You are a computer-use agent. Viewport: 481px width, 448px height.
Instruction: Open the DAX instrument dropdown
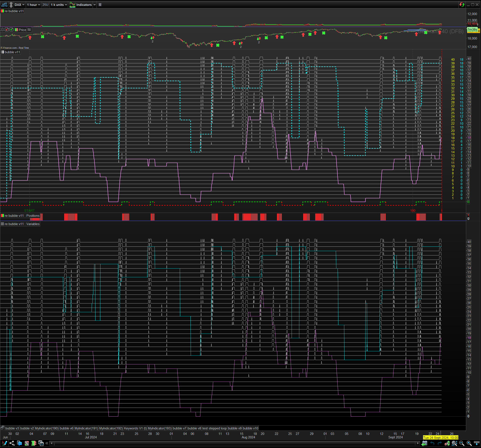[x=19, y=5]
